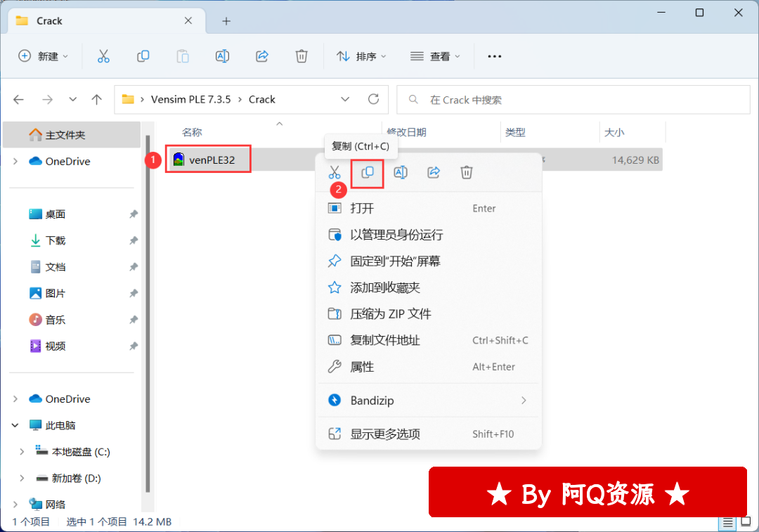Expand the first OneDrive tree node
759x532 pixels.
pyautogui.click(x=15, y=161)
